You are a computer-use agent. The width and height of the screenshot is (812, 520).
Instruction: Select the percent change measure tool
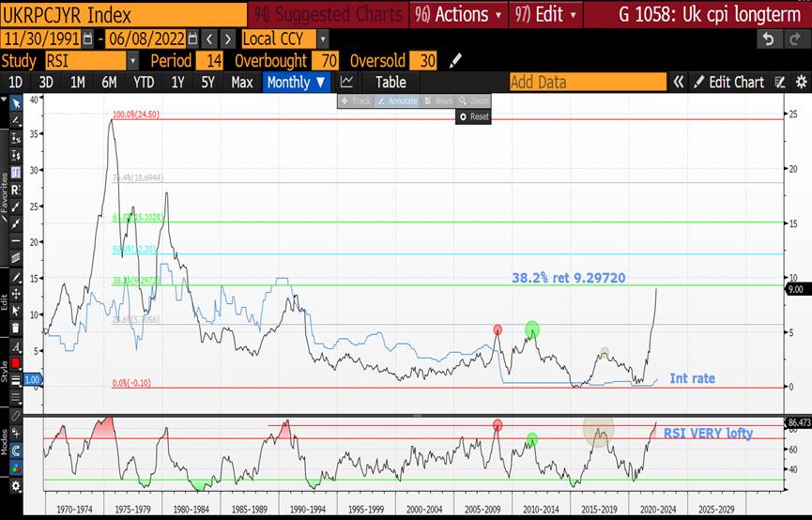point(16,138)
